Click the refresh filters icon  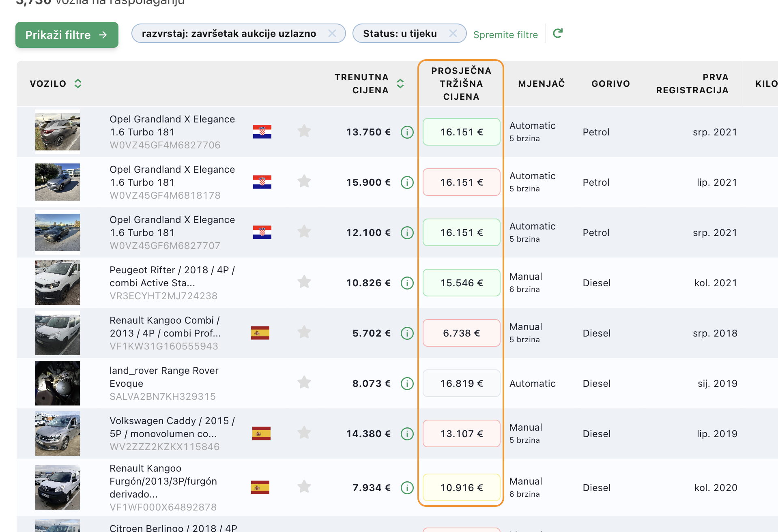coord(558,33)
